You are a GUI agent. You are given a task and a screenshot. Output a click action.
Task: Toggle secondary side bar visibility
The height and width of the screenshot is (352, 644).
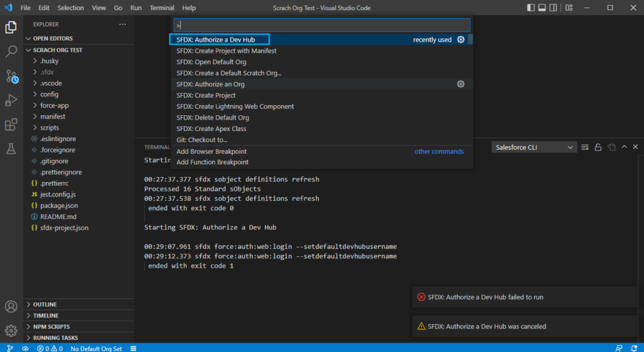[553, 8]
